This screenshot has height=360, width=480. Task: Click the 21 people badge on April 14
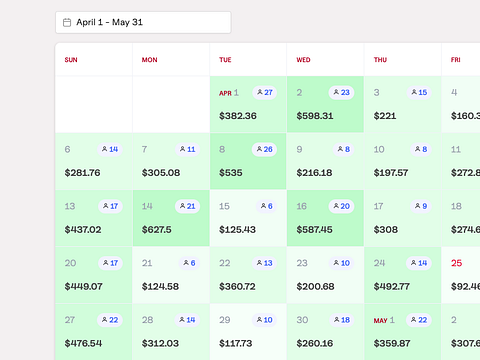187,206
